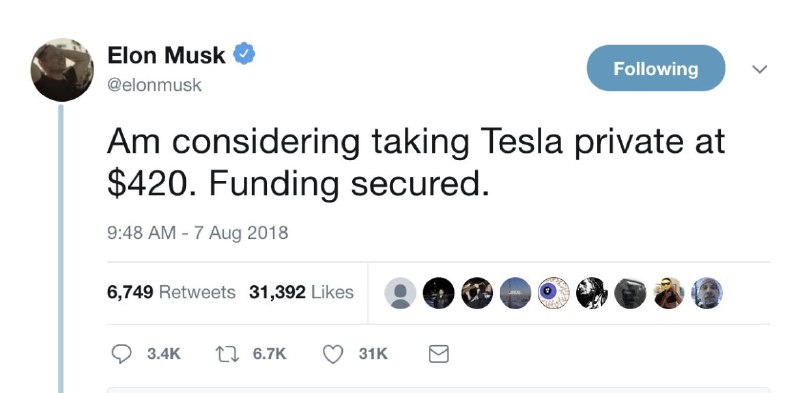The image size is (800, 393).
Task: Click the blue verified badge
Action: tap(244, 54)
